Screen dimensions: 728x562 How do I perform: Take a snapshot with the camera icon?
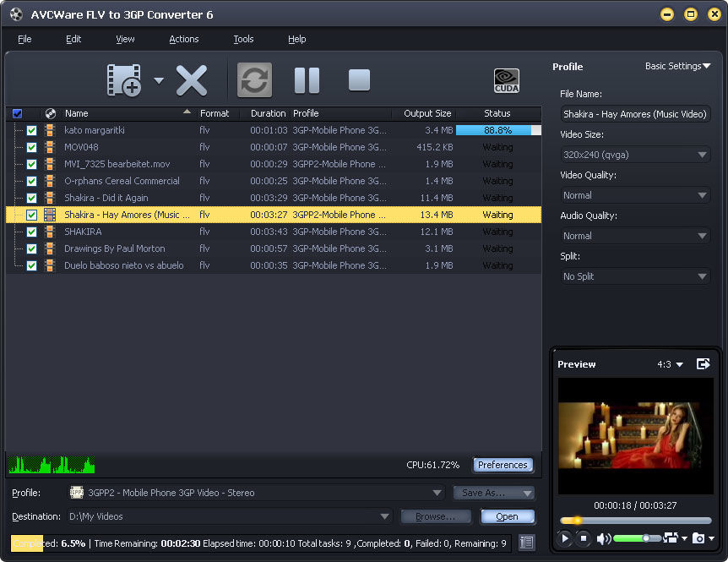click(698, 538)
